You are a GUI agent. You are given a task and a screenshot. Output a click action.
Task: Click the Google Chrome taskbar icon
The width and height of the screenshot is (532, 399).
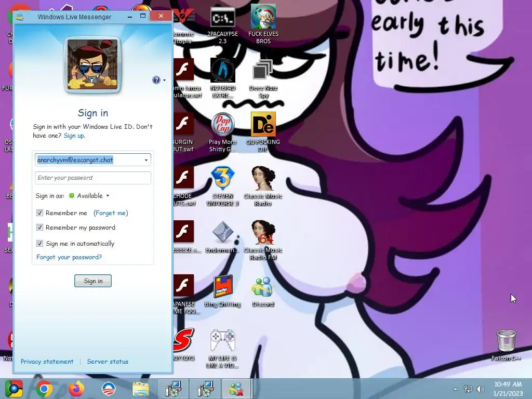[x=44, y=389]
